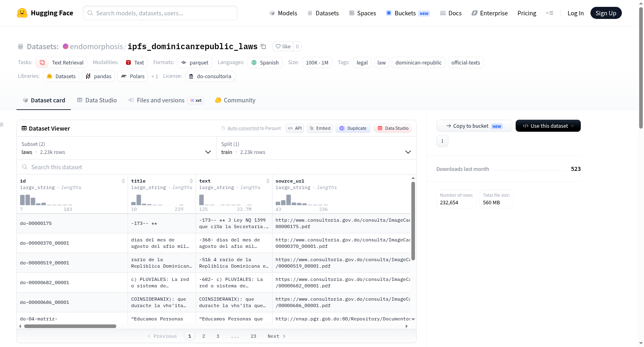Image resolution: width=644 pixels, height=347 pixels.
Task: Focus the main search models field
Action: click(x=160, y=13)
